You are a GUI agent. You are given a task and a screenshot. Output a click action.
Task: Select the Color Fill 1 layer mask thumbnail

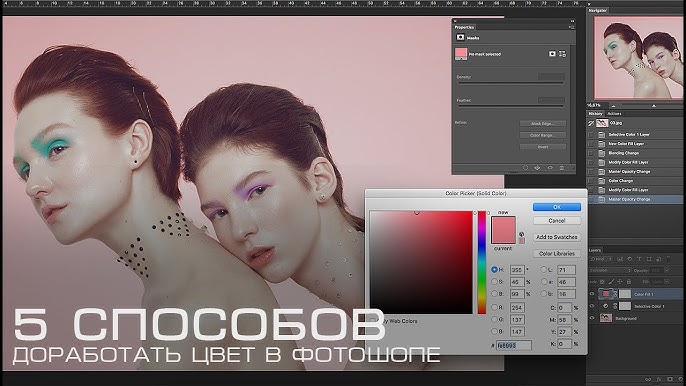point(625,294)
